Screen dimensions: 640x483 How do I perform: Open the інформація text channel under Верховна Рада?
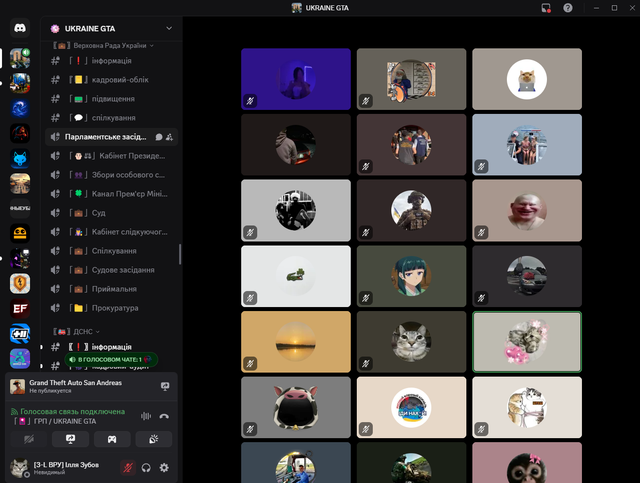click(x=111, y=61)
